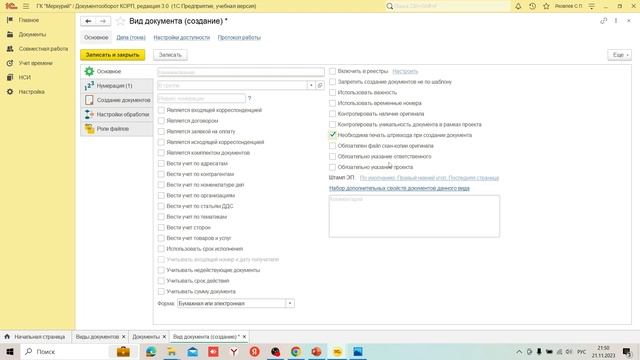Go to Начальная страница home tab
Screen dimensions: 640x360
35,337
